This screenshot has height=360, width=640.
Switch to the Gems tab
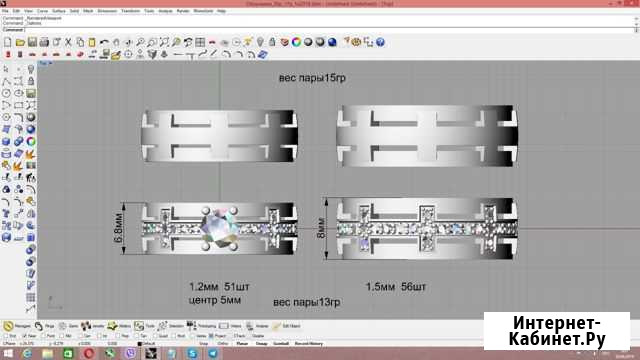(x=69, y=326)
